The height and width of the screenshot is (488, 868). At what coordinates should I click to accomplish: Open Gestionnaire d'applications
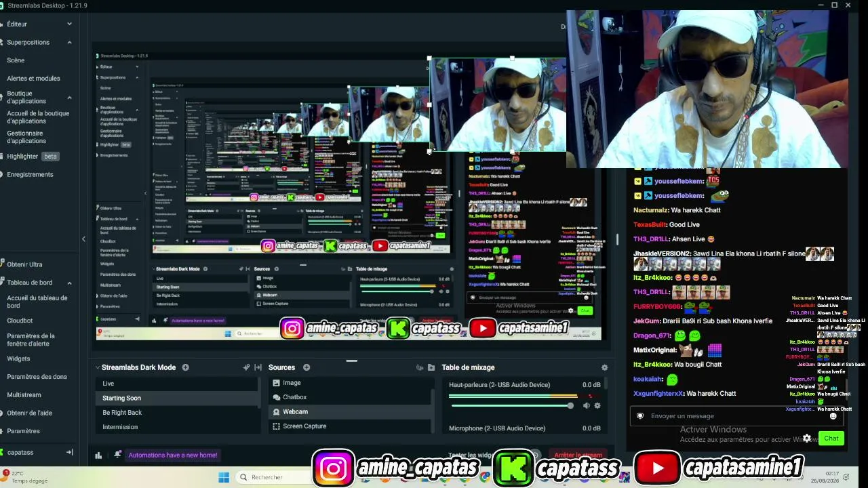tap(26, 137)
